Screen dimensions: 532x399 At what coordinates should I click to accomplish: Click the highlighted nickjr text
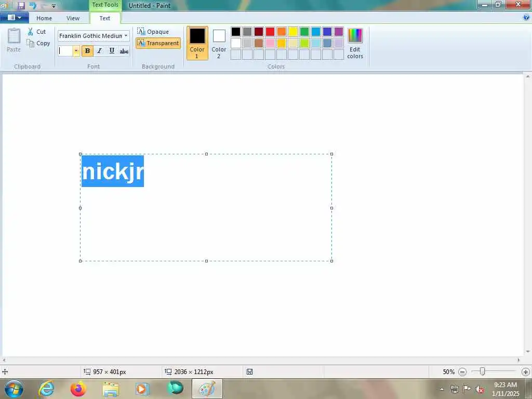click(x=113, y=171)
